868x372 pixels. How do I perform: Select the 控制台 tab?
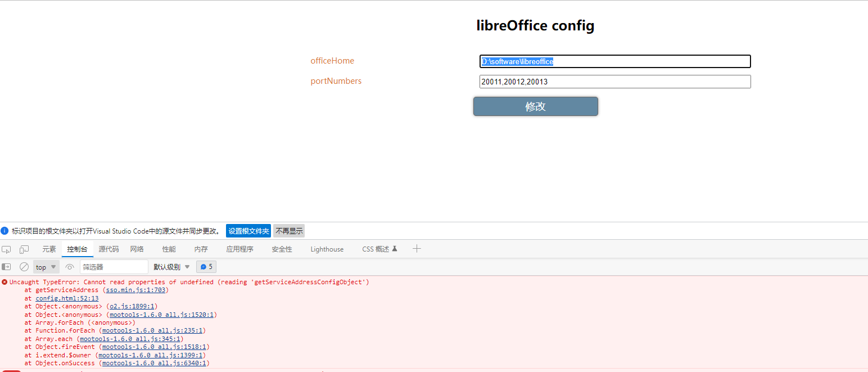pyautogui.click(x=78, y=249)
